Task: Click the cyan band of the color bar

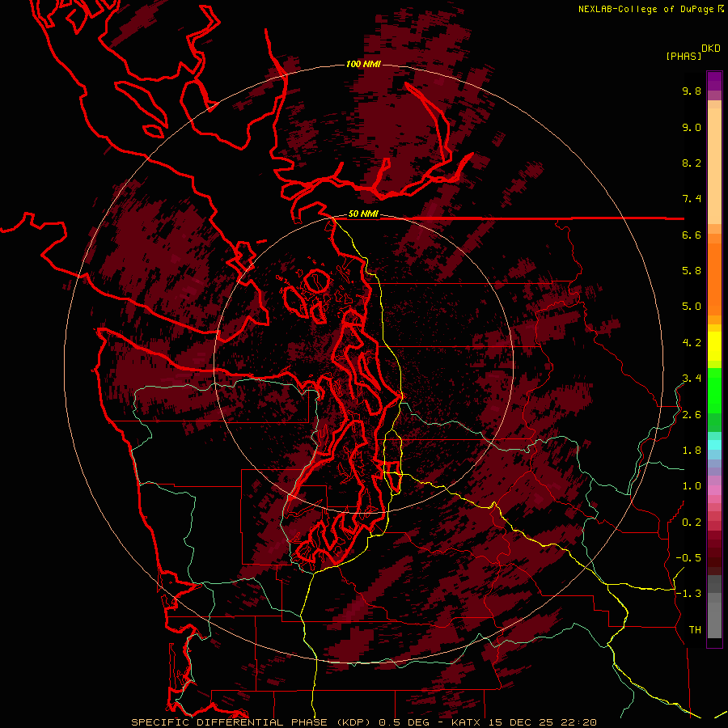Action: pos(714,445)
